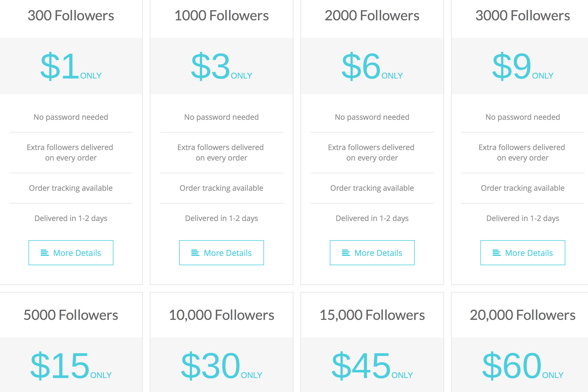Image resolution: width=588 pixels, height=392 pixels.
Task: Select the 300 Followers plan heading
Action: [x=71, y=16]
